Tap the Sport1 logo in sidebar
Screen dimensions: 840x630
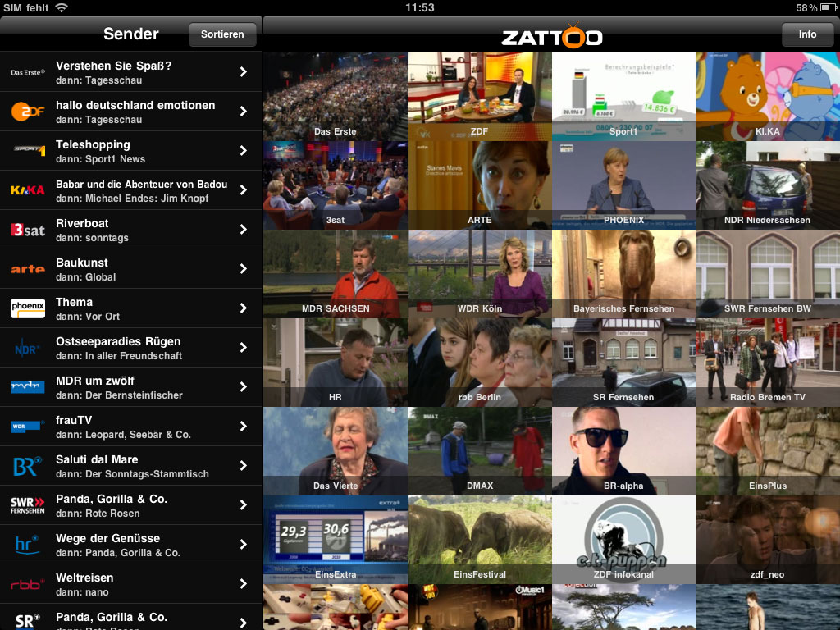pyautogui.click(x=27, y=151)
